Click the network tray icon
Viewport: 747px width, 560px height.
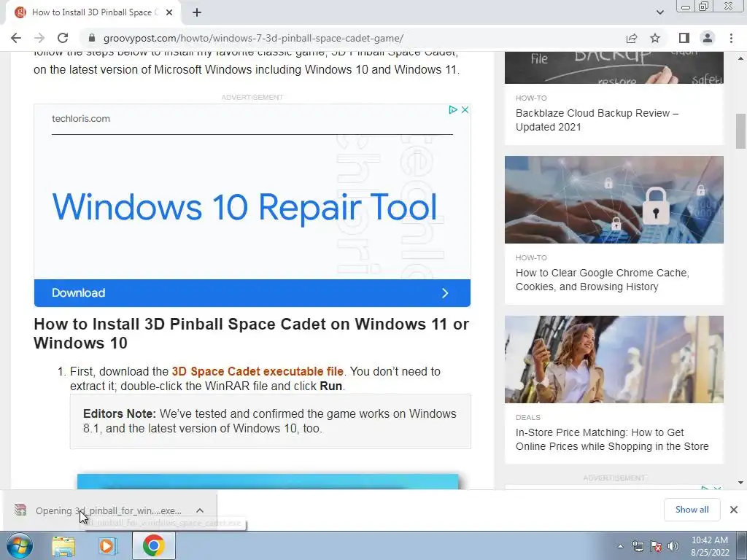(x=638, y=546)
